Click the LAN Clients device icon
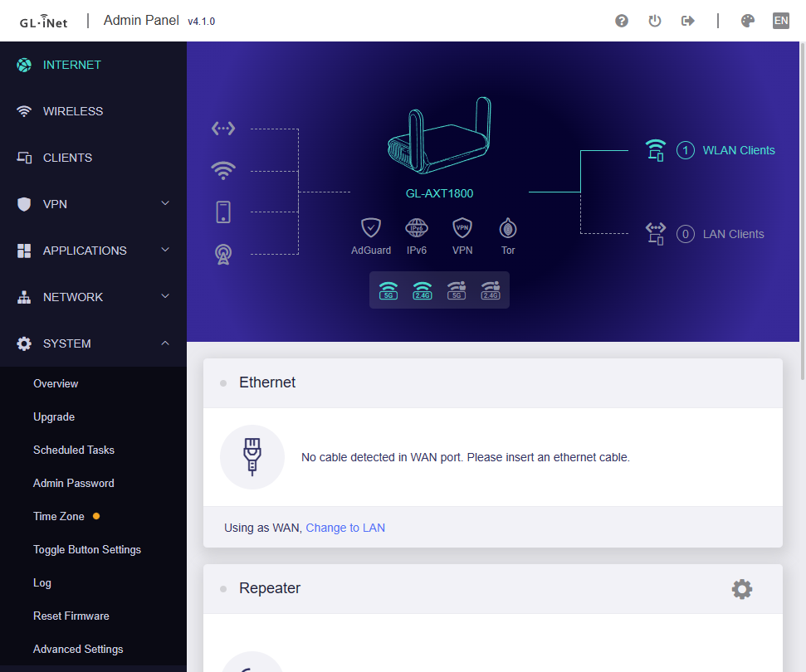 656,234
